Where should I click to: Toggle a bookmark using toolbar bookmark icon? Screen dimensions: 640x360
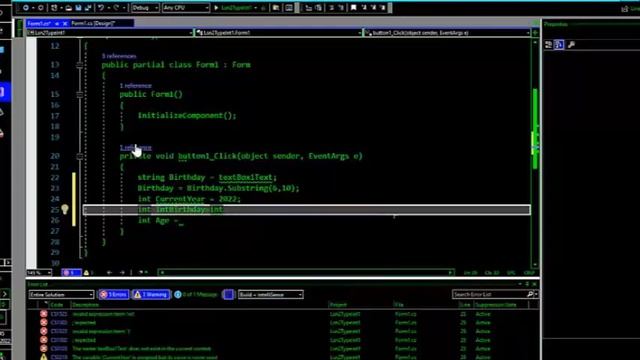click(x=354, y=8)
